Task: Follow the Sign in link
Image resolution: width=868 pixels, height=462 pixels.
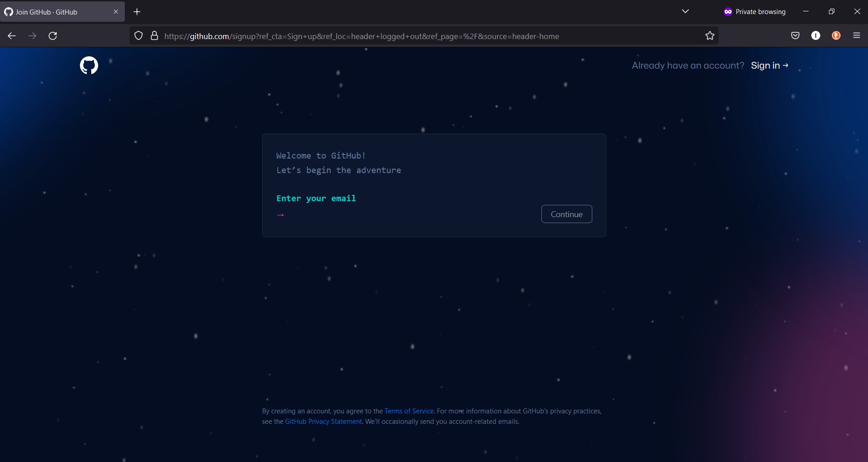Action: (x=769, y=65)
